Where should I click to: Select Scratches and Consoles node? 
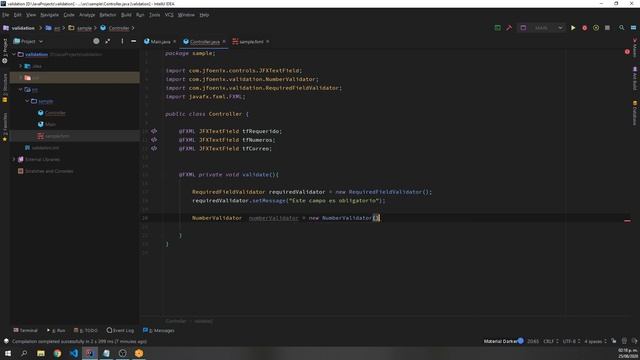[x=49, y=171]
